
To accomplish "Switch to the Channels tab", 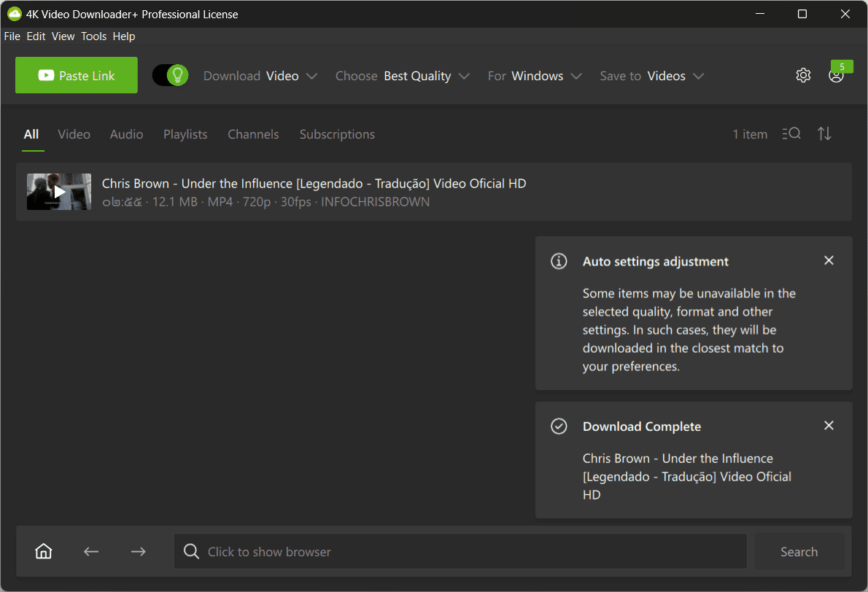I will click(x=254, y=134).
